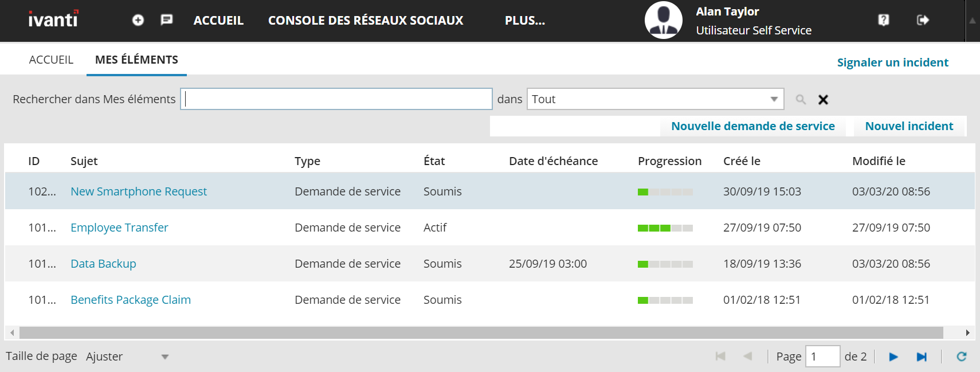Click the plus icon in header
Screen dimensions: 980x372
tap(138, 20)
